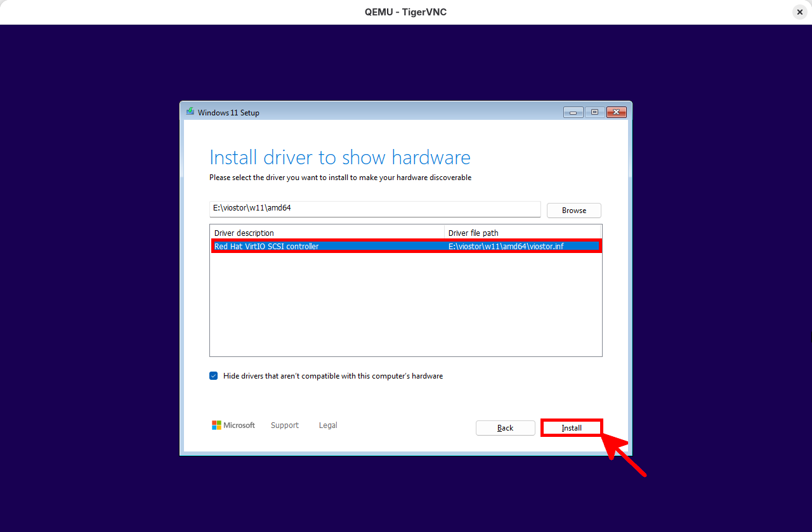Image resolution: width=812 pixels, height=532 pixels.
Task: Open the Support page
Action: pos(284,425)
